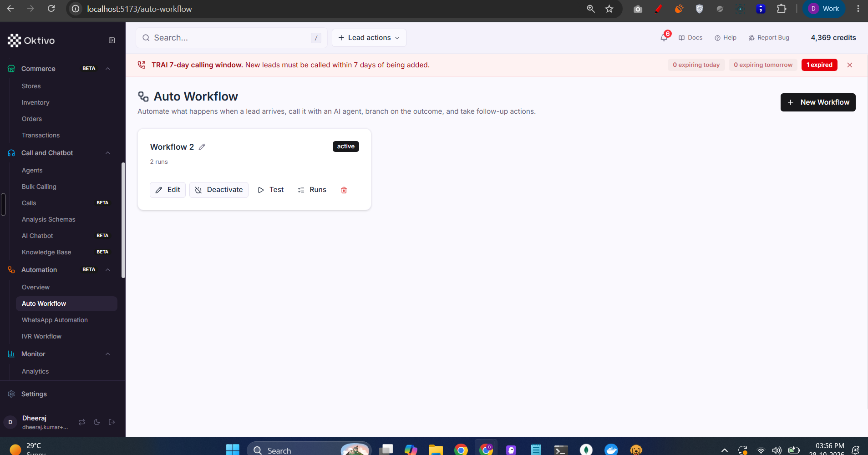The width and height of the screenshot is (868, 455).
Task: Click 0 expiring today badge
Action: [x=696, y=65]
